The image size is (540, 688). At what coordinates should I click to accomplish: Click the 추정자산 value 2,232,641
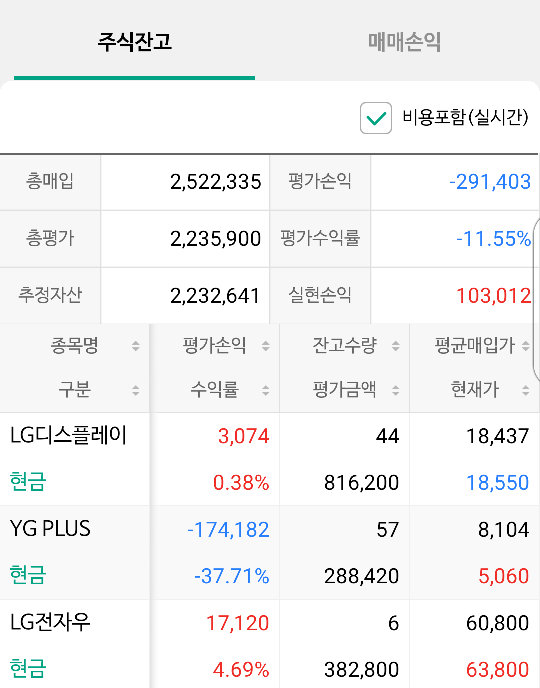point(215,296)
